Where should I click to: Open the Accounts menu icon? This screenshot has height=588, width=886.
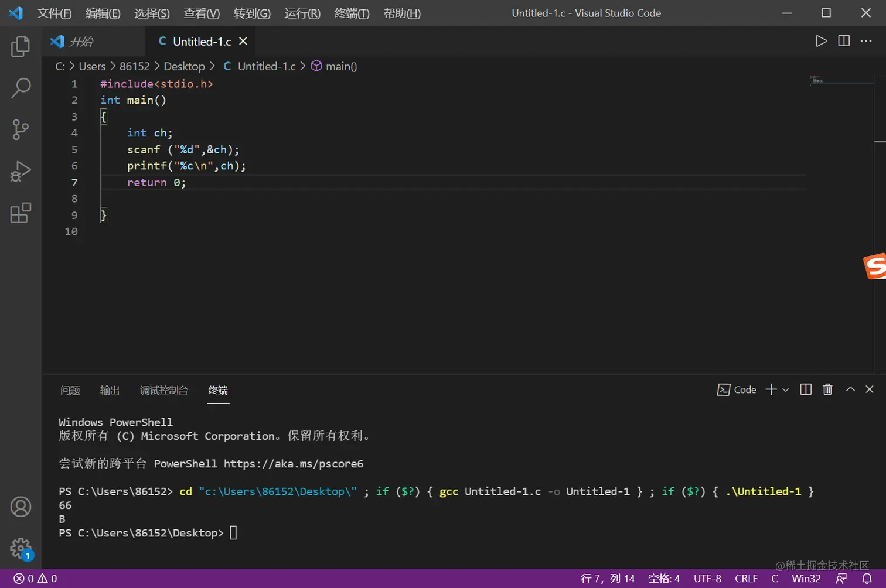pos(21,507)
